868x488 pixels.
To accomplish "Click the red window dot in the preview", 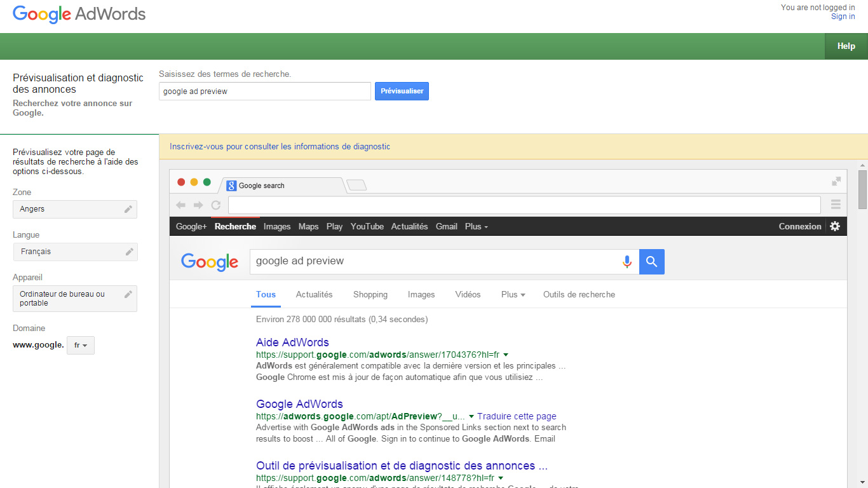I will pos(181,182).
